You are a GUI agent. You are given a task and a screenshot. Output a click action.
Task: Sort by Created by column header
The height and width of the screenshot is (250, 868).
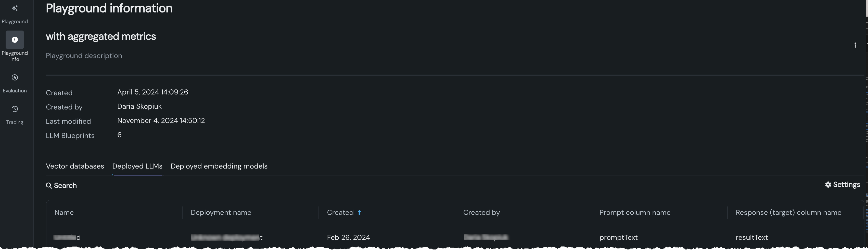pos(481,213)
